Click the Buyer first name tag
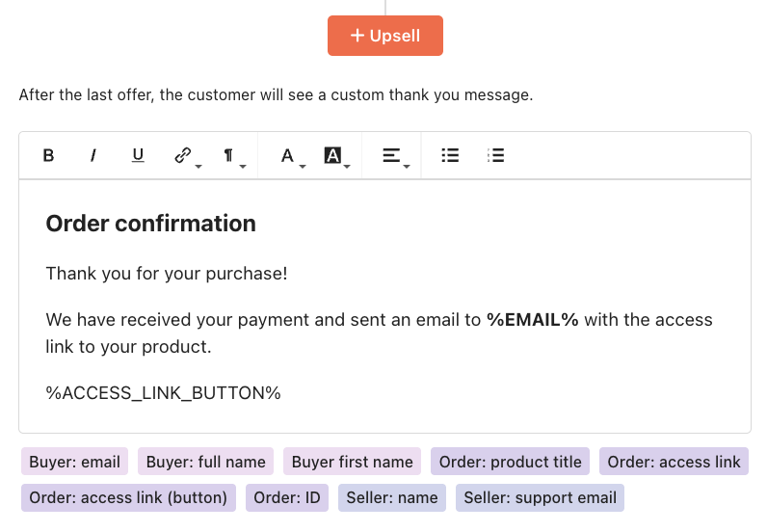This screenshot has height=532, width=767. pyautogui.click(x=353, y=462)
